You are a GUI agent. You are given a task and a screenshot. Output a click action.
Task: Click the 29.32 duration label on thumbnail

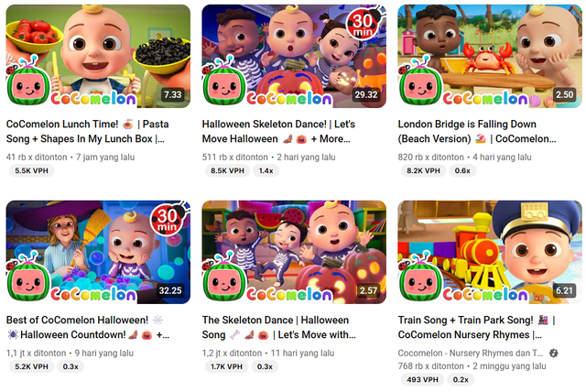coord(366,94)
